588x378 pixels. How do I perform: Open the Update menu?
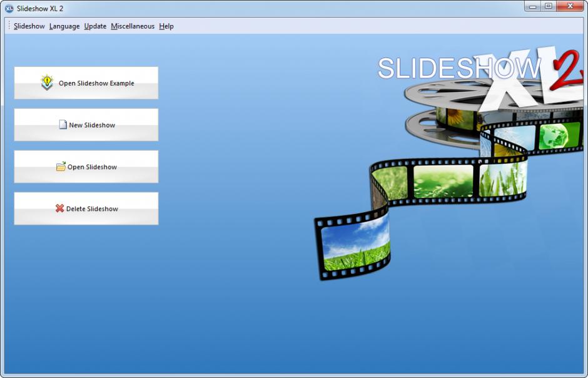(x=95, y=26)
